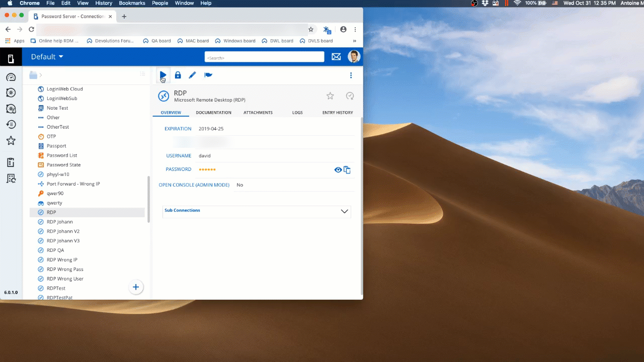This screenshot has height=362, width=644.
Task: Open the Bookmarks menu in menu bar
Action: click(132, 3)
